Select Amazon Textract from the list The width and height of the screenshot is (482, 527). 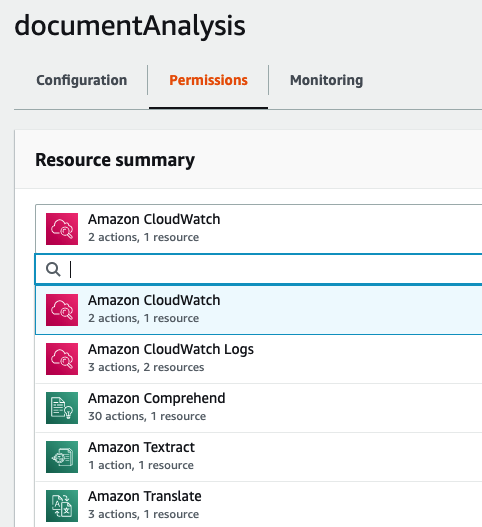pos(258,457)
